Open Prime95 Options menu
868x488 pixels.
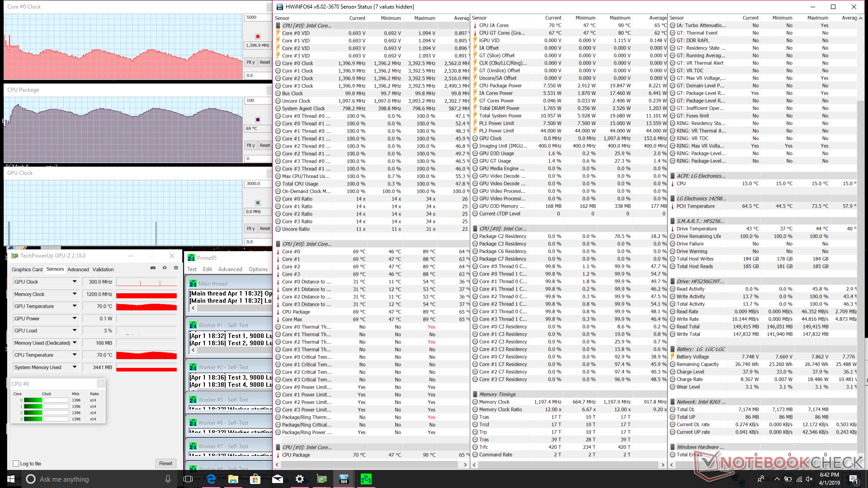258,269
